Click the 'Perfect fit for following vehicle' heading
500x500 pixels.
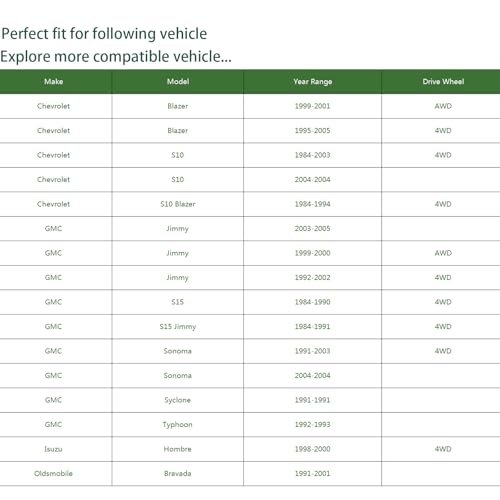[x=104, y=34]
